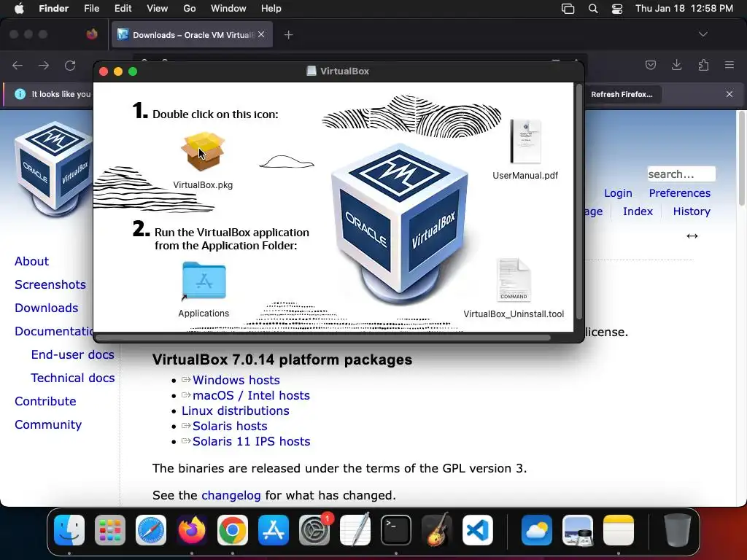Follow the Solaris hosts link
The width and height of the screenshot is (747, 560).
[230, 426]
